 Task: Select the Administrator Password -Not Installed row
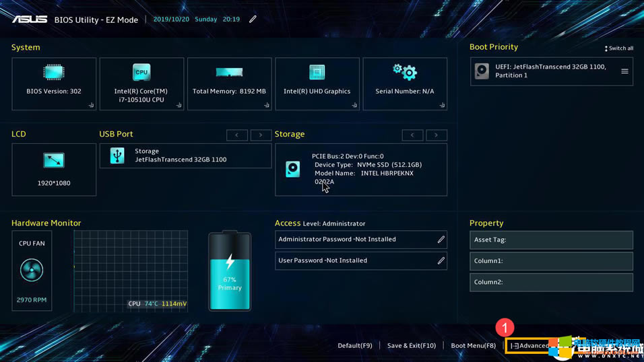pyautogui.click(x=361, y=240)
